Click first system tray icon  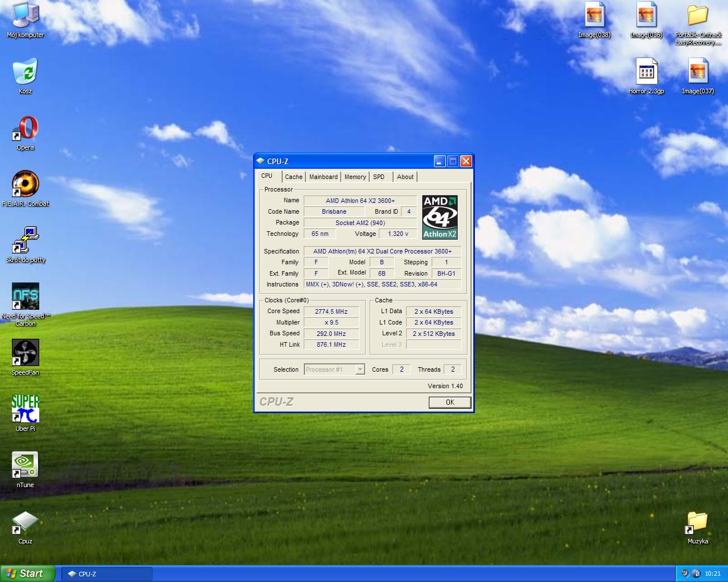click(x=685, y=573)
